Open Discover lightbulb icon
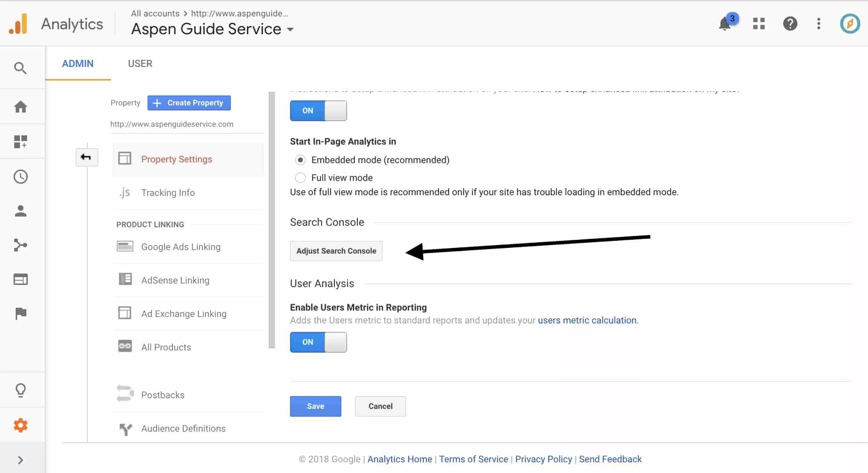 (x=20, y=390)
